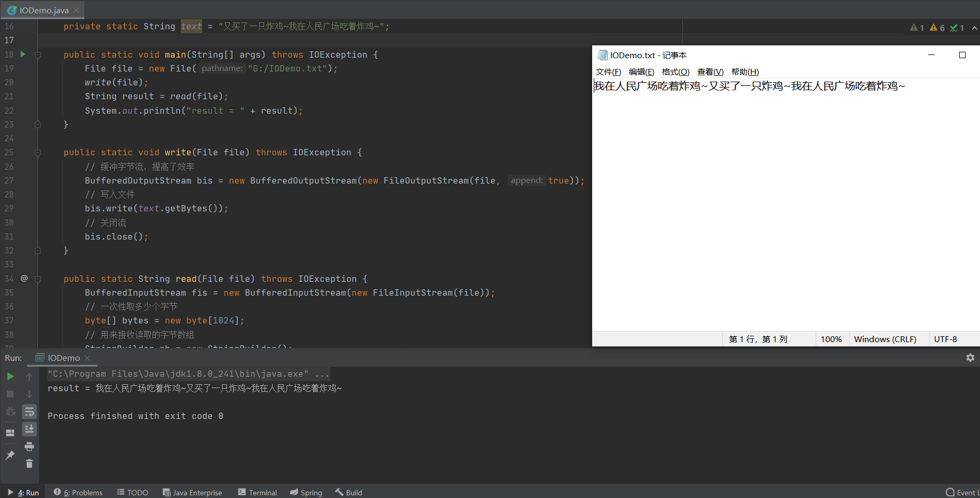Rerun IODemo with the green play icon
The height and width of the screenshot is (498, 980).
[10, 376]
